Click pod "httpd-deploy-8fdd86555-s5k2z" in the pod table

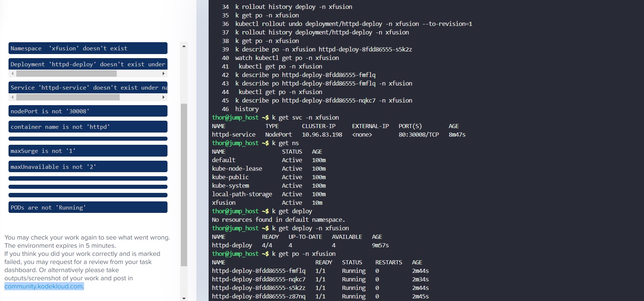259,288
